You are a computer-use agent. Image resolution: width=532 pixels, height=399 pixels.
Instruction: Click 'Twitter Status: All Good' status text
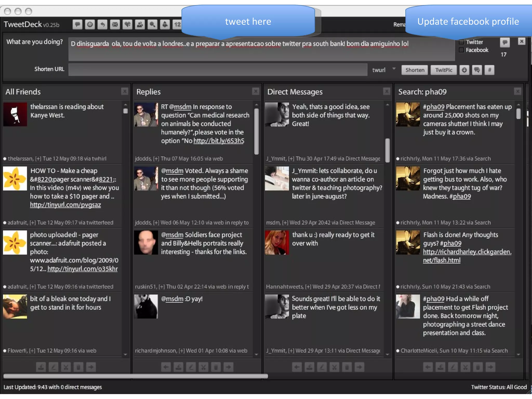click(x=499, y=387)
